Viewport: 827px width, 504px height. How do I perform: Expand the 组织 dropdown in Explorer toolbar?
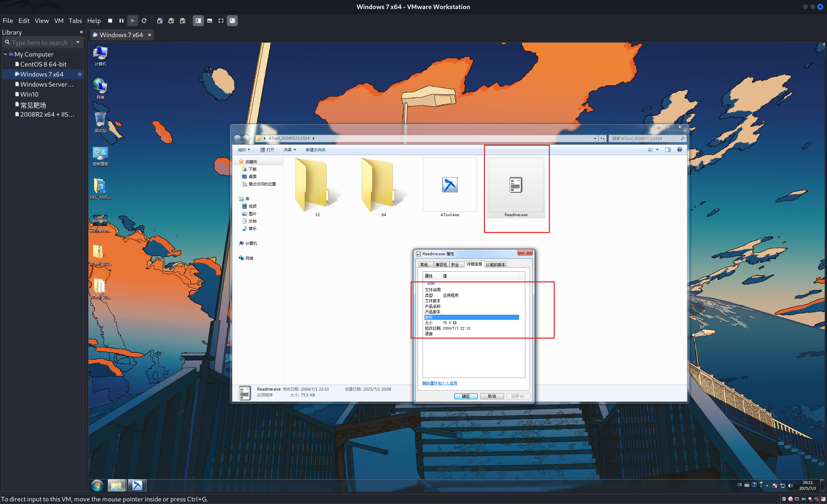[x=244, y=150]
